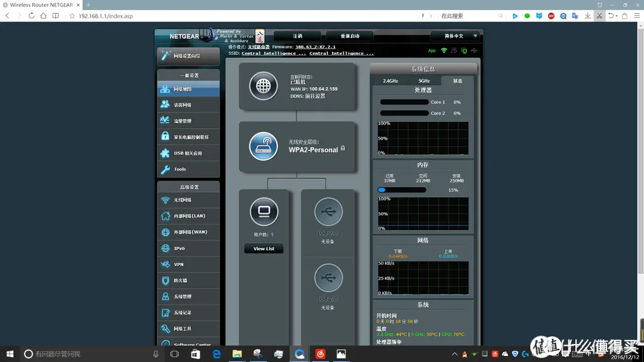Image resolution: width=644 pixels, height=362 pixels.
Task: Expand the undo-close dropdown arrow in browser toolbar
Action: [617, 16]
